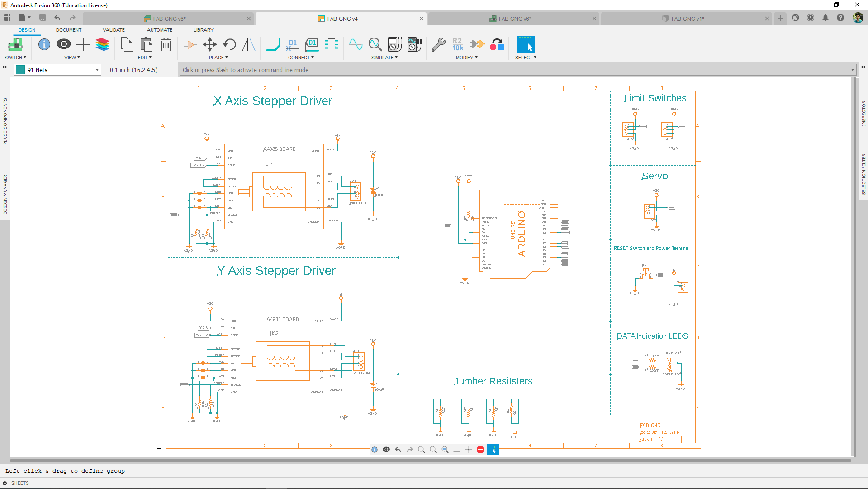The image size is (868, 489).
Task: Open the data panel grid icon
Action: click(7, 18)
